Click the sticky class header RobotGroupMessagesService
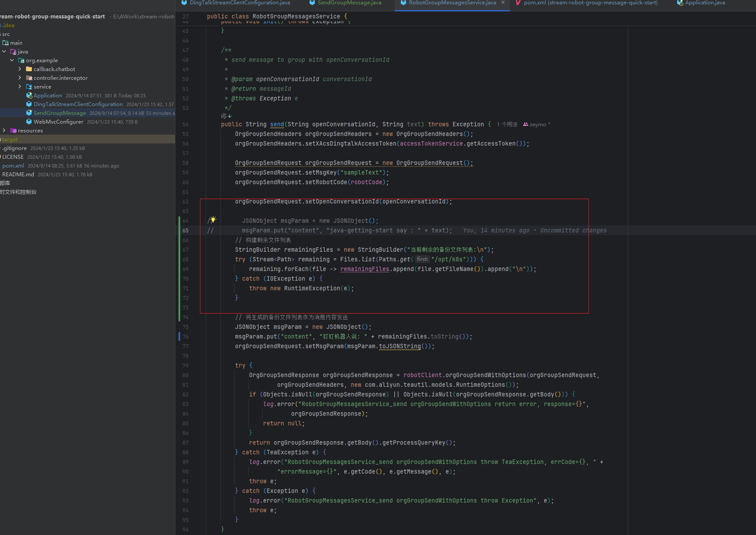The height and width of the screenshot is (535, 756). click(x=296, y=17)
